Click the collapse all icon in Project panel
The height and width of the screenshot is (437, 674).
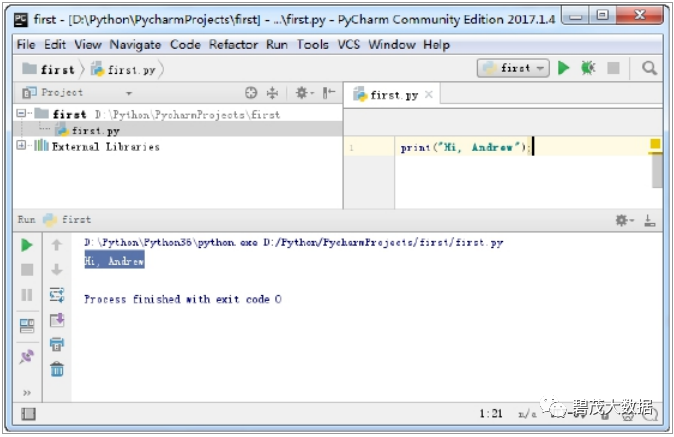click(273, 92)
